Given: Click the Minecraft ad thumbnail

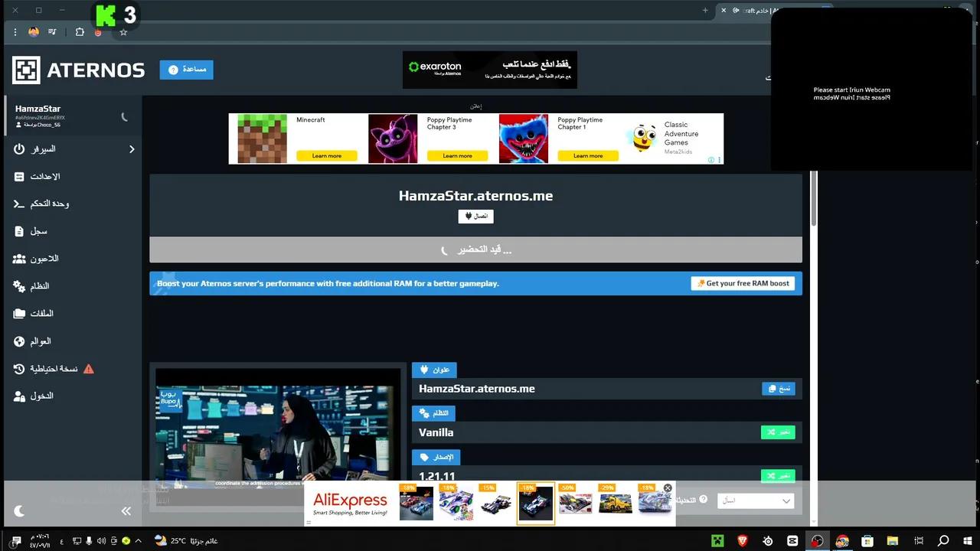Looking at the screenshot, I should (x=262, y=139).
